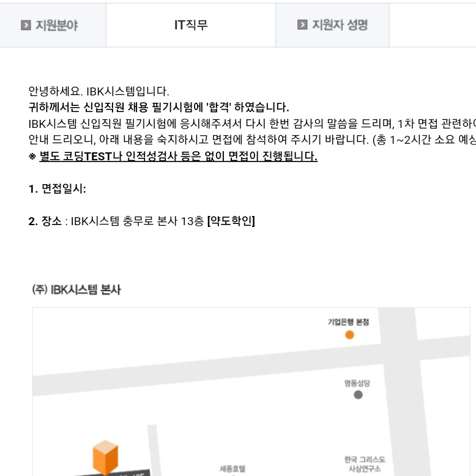
Task: Click the 명동성당 map label
Action: (x=357, y=383)
